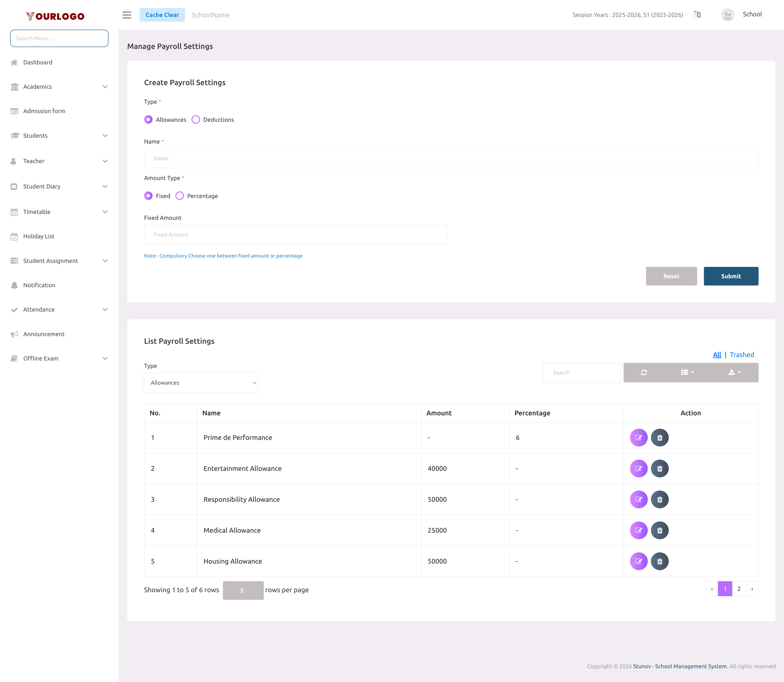Refresh the payroll settings list
Screen dimensions: 784x682
tap(644, 372)
